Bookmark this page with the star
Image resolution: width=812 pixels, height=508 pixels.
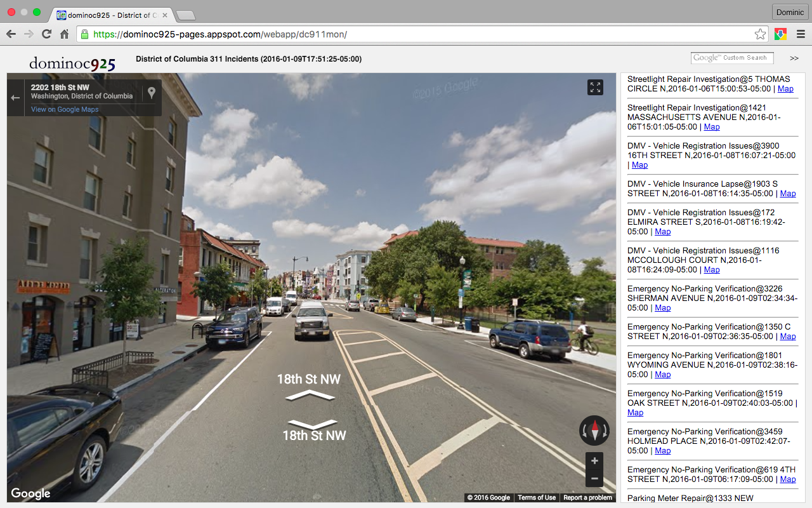[x=760, y=34]
